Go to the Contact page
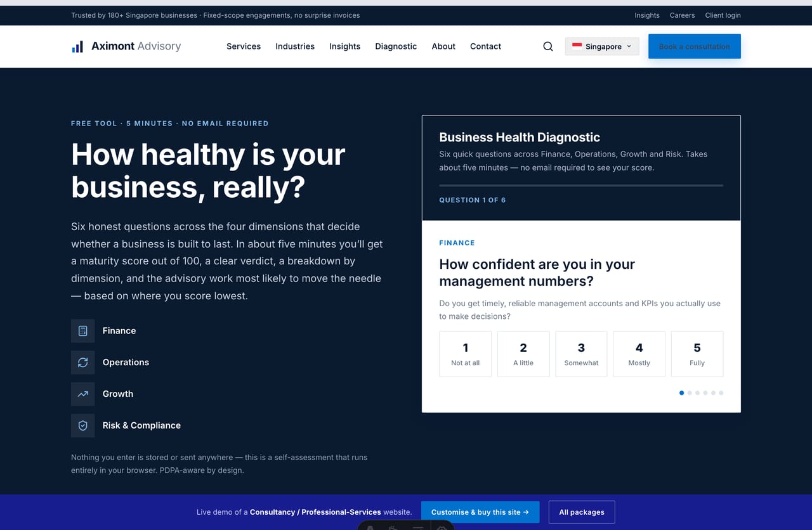This screenshot has height=530, width=812. tap(485, 46)
